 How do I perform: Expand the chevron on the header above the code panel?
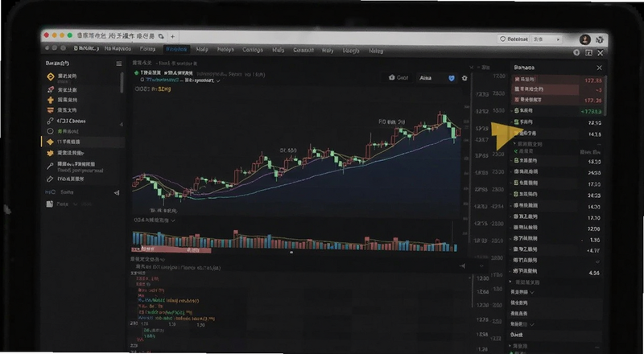[163, 260]
